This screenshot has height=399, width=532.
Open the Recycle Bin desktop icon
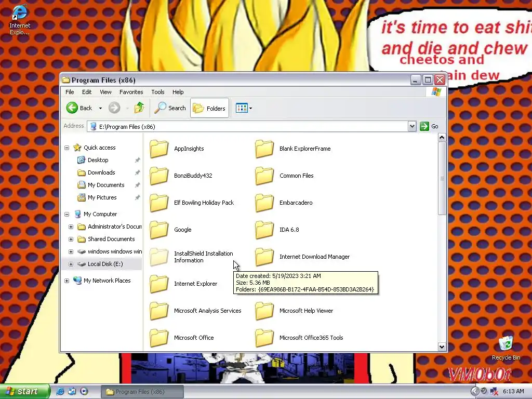(x=506, y=348)
